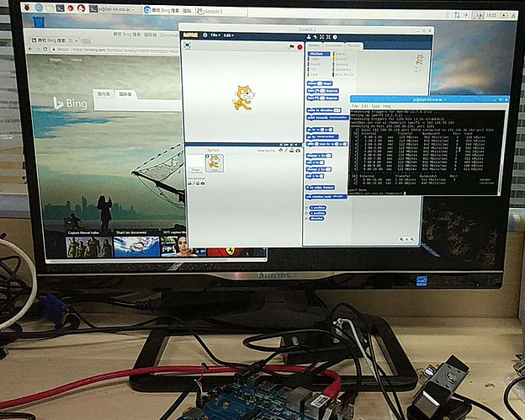Switch to the Sounds tab
Screen dimensions: 525x420
click(354, 45)
